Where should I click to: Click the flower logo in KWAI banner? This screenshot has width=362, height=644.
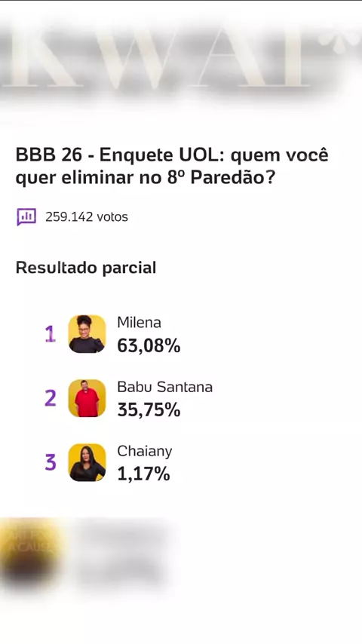(x=342, y=41)
